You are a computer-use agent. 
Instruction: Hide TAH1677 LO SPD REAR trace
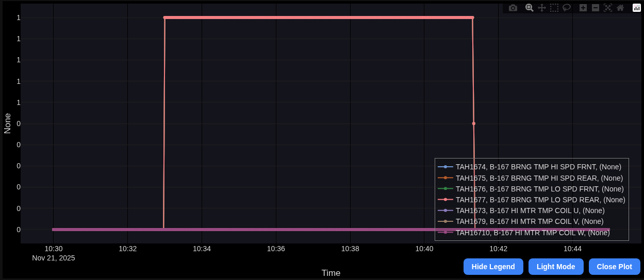coord(540,200)
